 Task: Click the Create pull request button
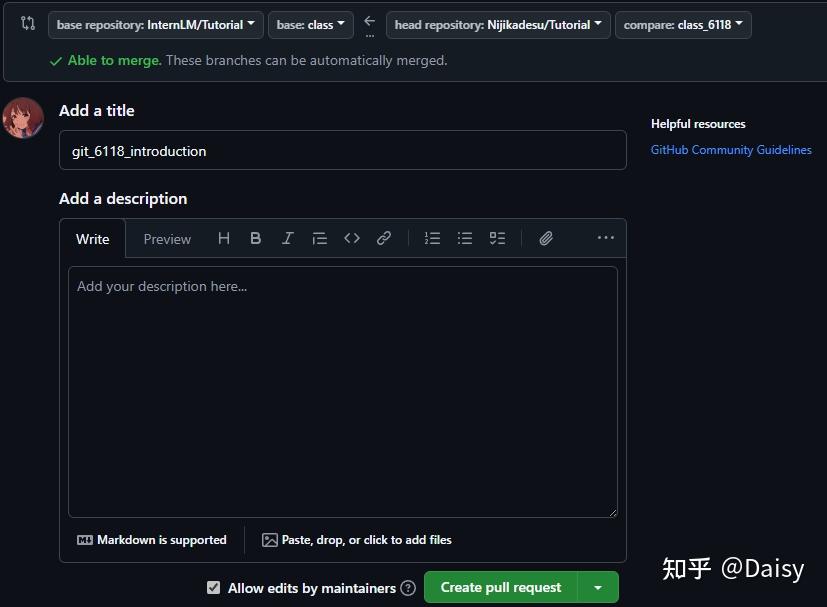[500, 587]
